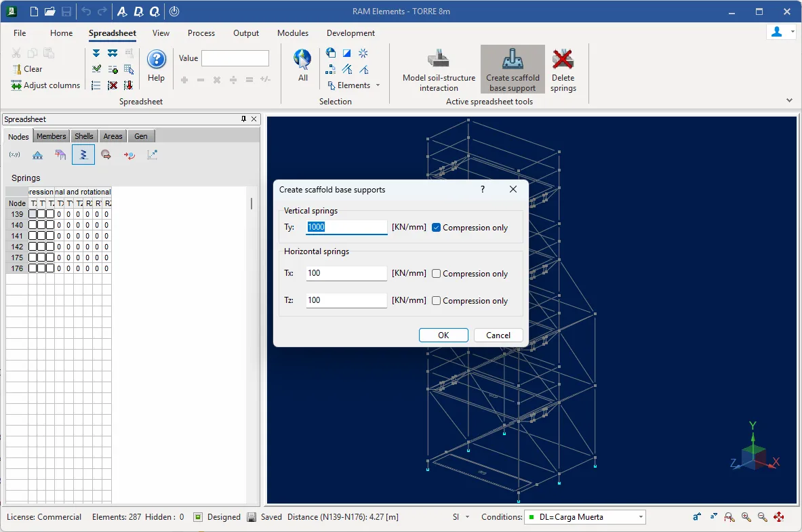Image resolution: width=802 pixels, height=532 pixels.
Task: Enable Compression only for Tx spring
Action: point(437,274)
